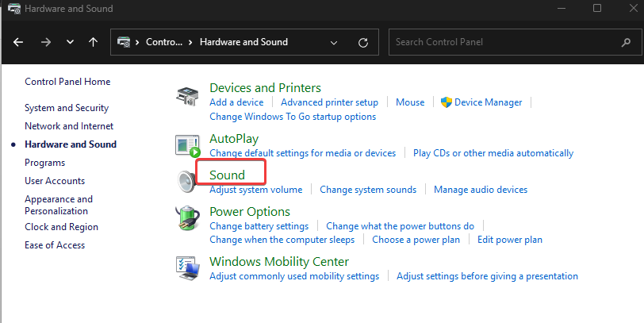Open Ease of Access category

click(55, 245)
